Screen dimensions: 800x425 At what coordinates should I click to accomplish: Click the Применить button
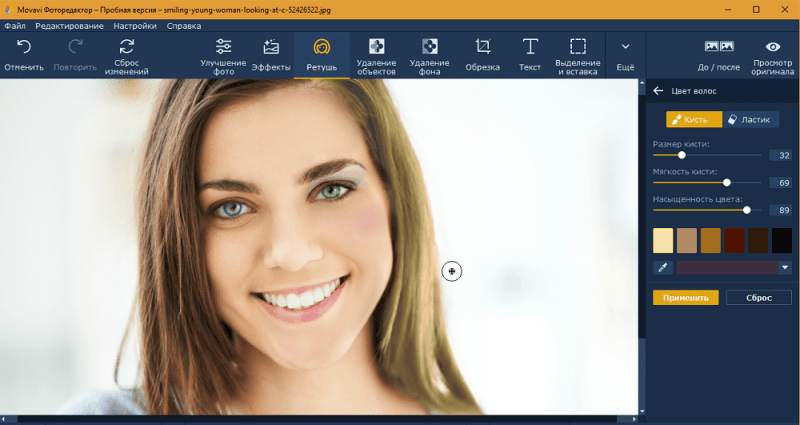[x=685, y=297]
